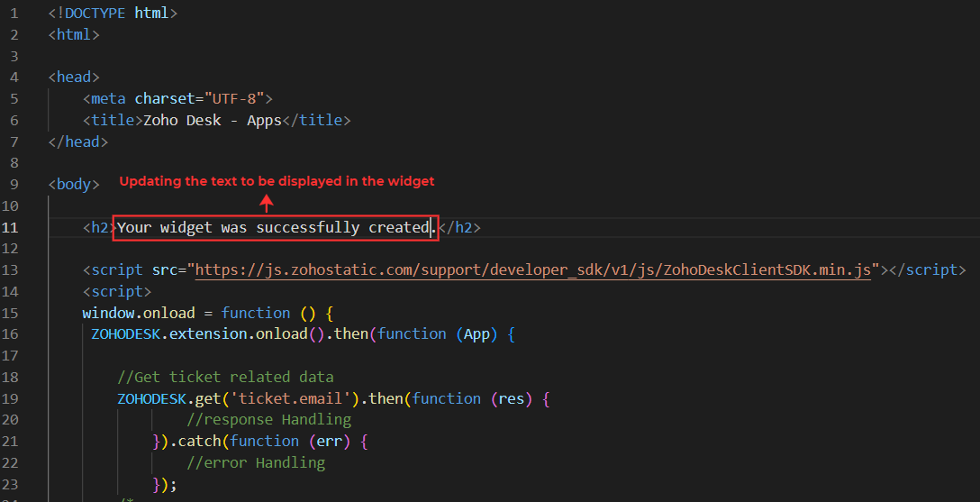This screenshot has width=980, height=502.
Task: Click the '//response Handling' comment
Action: pyautogui.click(x=268, y=419)
